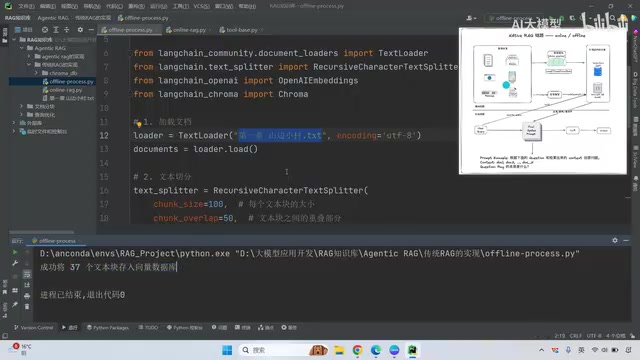
Task: Open the Run menu
Action: [159, 6]
